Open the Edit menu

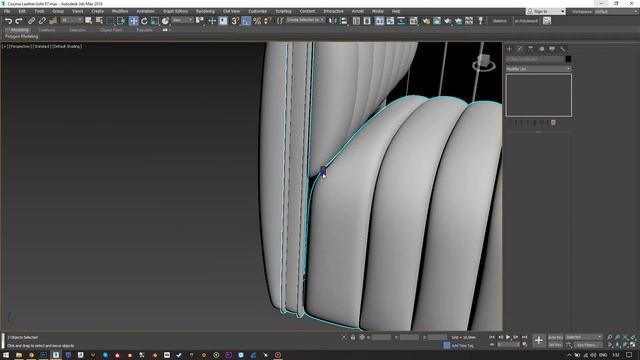click(x=22, y=11)
